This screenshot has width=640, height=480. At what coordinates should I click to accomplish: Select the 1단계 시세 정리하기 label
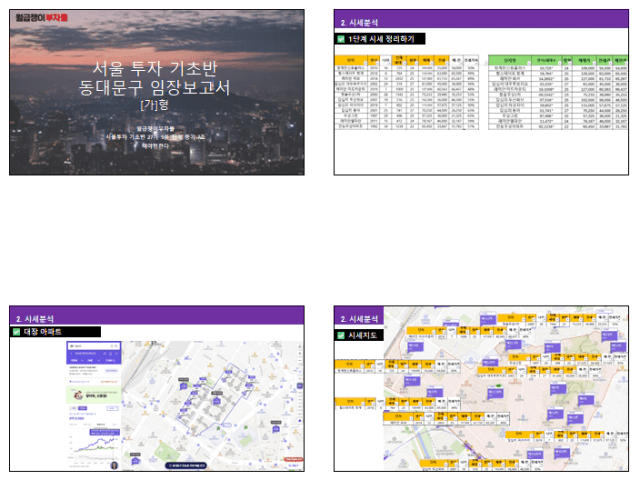[381, 39]
